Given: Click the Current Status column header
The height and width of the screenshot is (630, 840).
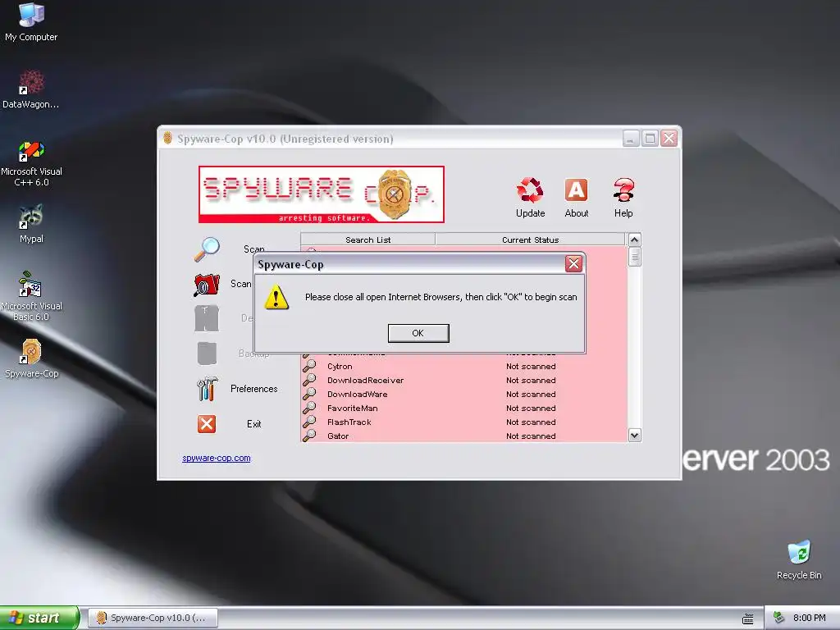Looking at the screenshot, I should [531, 240].
